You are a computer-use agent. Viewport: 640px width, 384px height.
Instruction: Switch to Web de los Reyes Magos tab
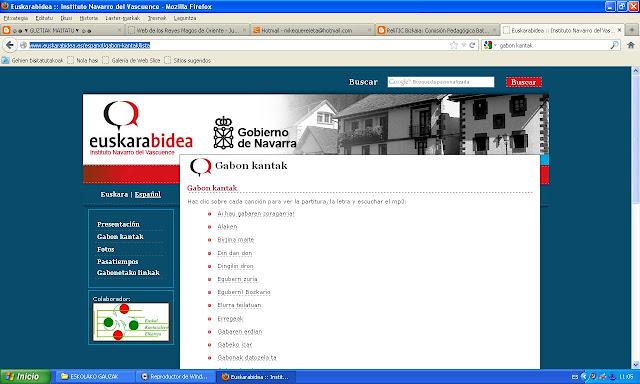(187, 30)
